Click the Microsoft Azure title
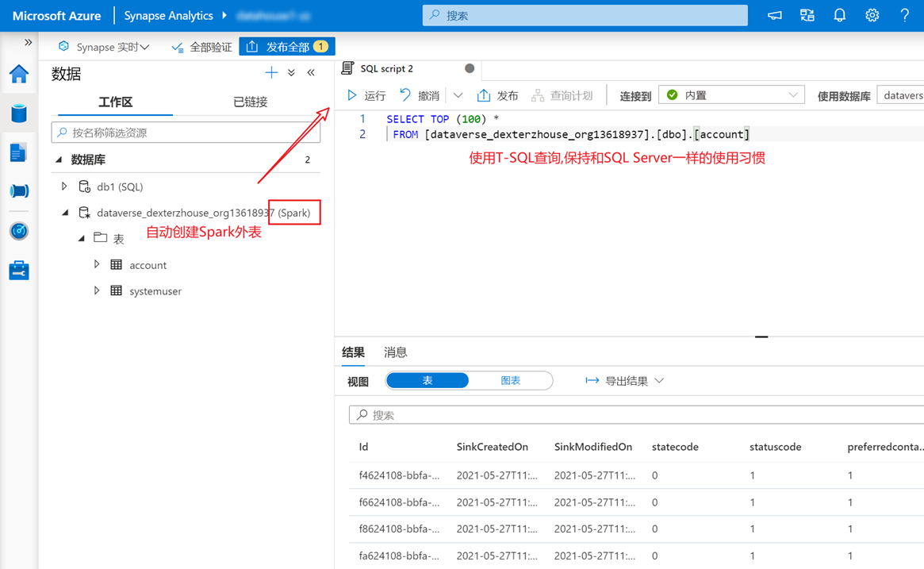 pos(56,16)
